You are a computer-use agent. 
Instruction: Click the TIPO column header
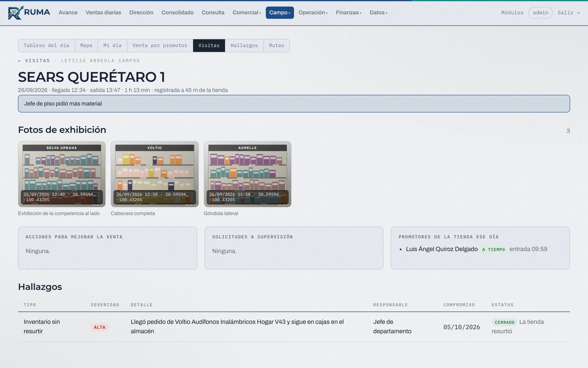point(30,305)
